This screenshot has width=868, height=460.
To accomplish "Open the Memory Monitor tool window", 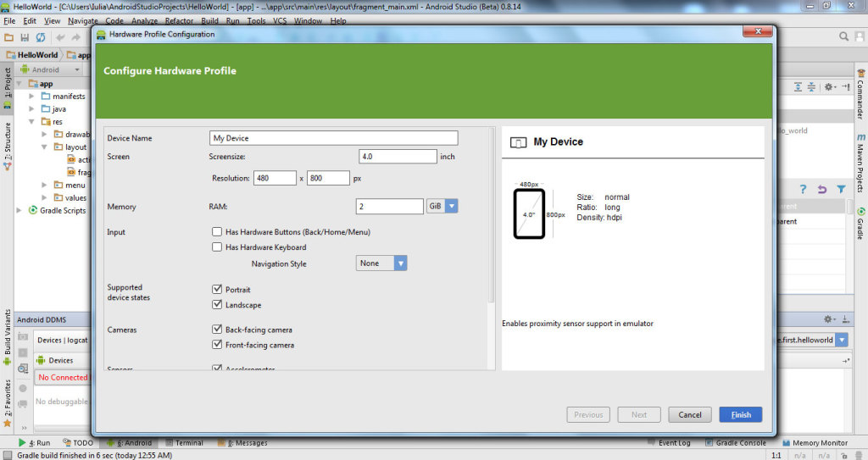I will point(815,443).
